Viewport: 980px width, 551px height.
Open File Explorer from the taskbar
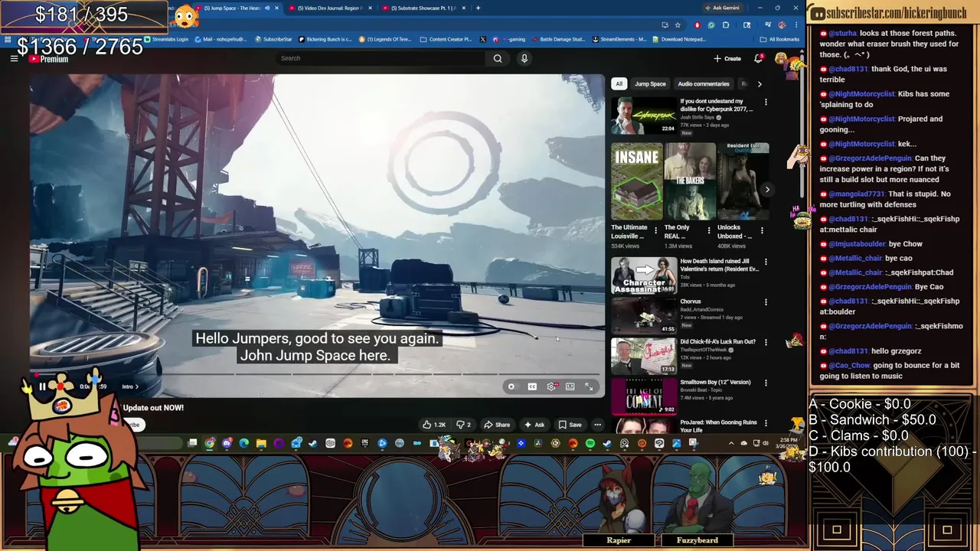261,443
